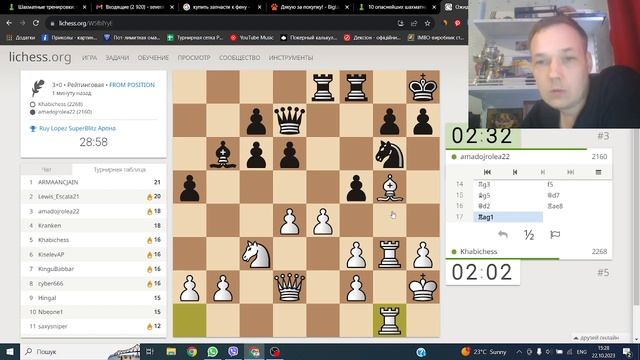Open the ЗАДАЧИ menu
Screen dimensions: 640x360
tap(117, 58)
